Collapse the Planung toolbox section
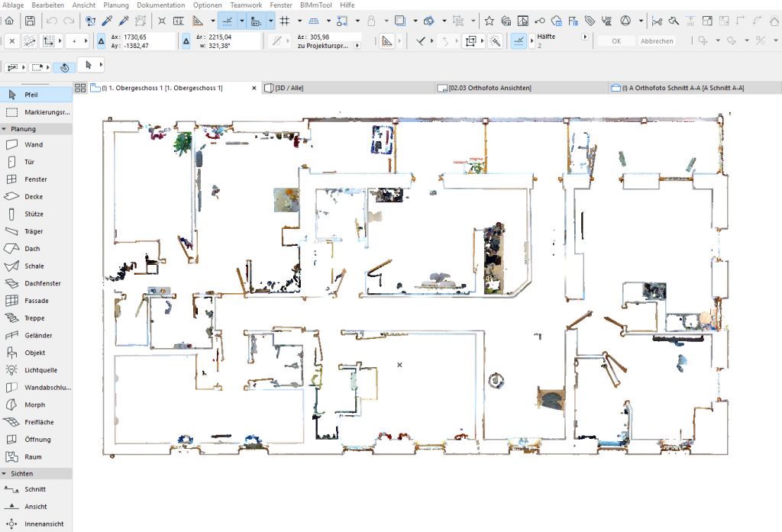Viewport: 782px width, 532px height. coord(5,130)
